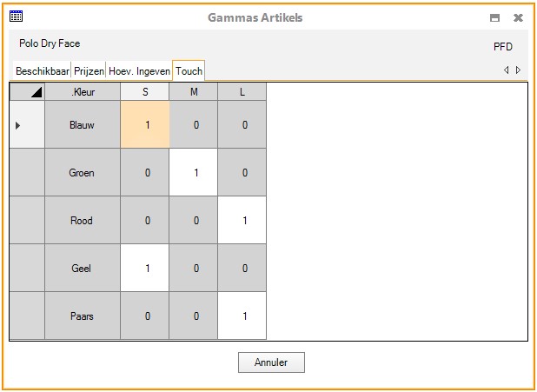Click the grid icon in the title bar
Screen dimensions: 537x392
pyautogui.click(x=16, y=17)
